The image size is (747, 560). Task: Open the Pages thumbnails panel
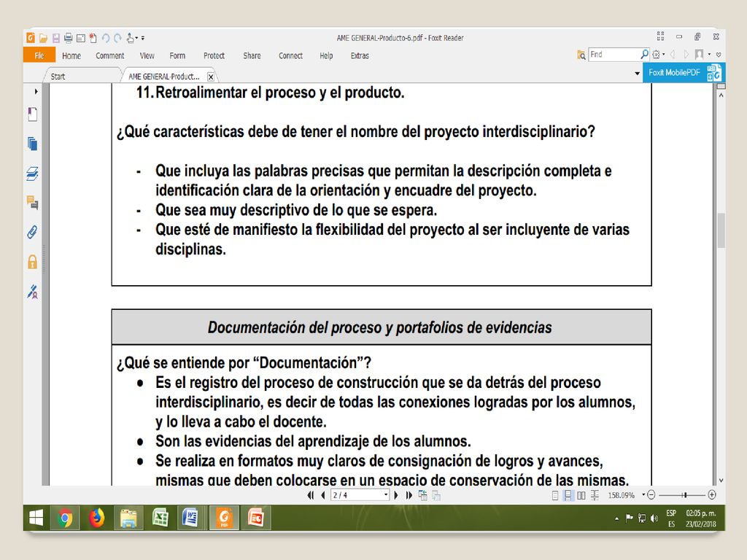tap(32, 144)
